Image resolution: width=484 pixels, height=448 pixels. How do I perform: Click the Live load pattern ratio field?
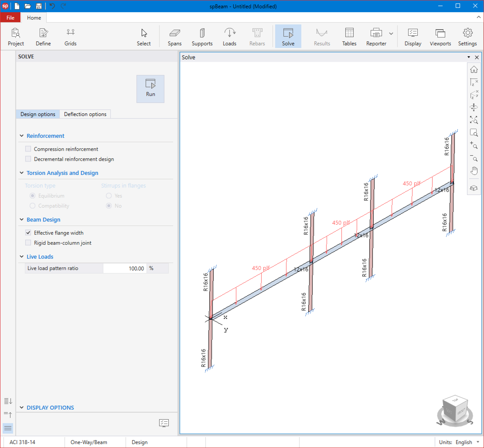coord(125,268)
